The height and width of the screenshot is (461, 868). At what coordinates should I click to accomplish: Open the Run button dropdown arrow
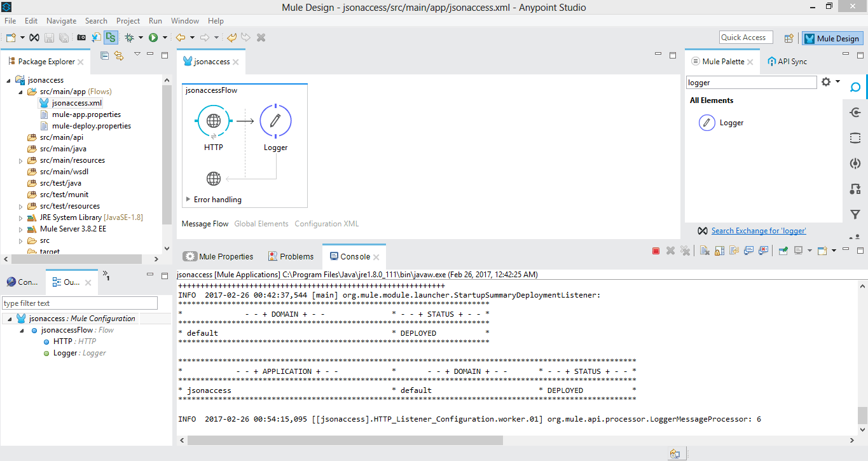[165, 38]
